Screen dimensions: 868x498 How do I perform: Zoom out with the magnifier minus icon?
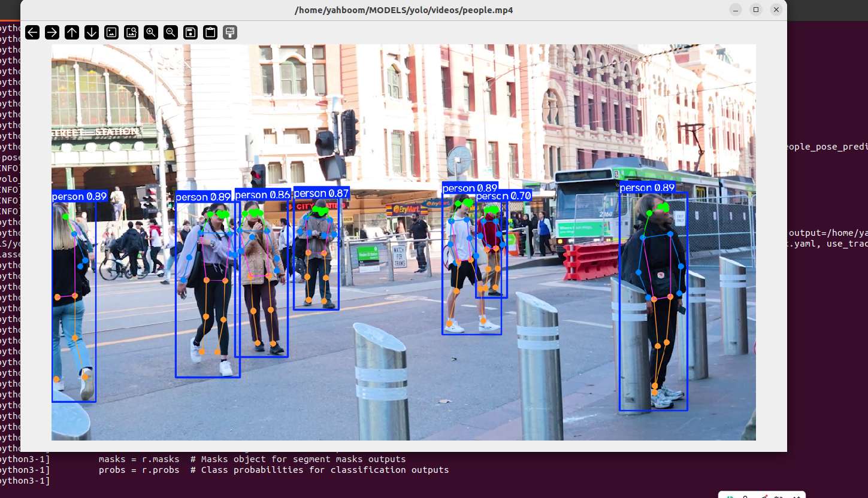tap(171, 32)
